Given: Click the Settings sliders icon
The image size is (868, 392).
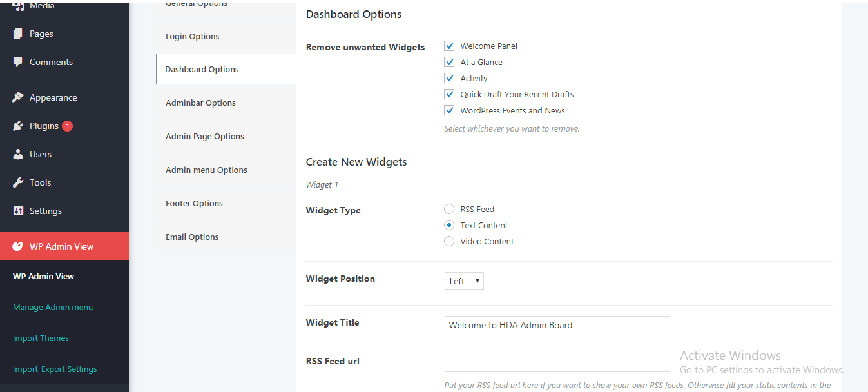Looking at the screenshot, I should pyautogui.click(x=18, y=211).
